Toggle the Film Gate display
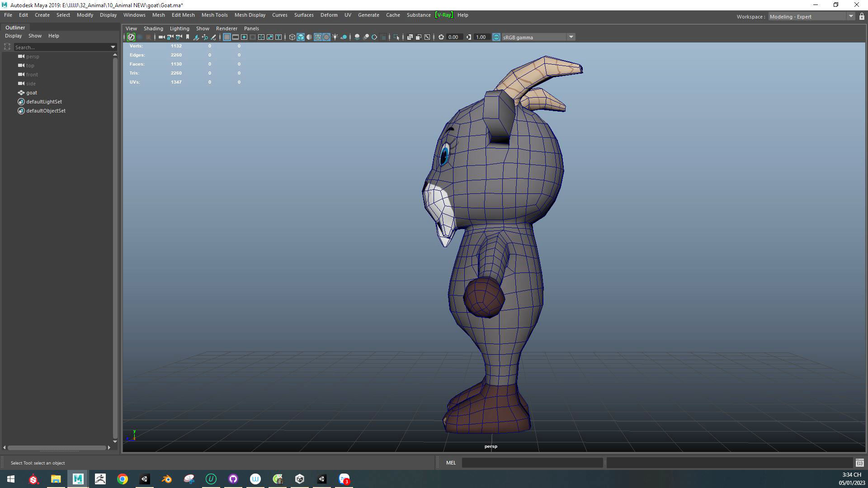 pos(236,37)
